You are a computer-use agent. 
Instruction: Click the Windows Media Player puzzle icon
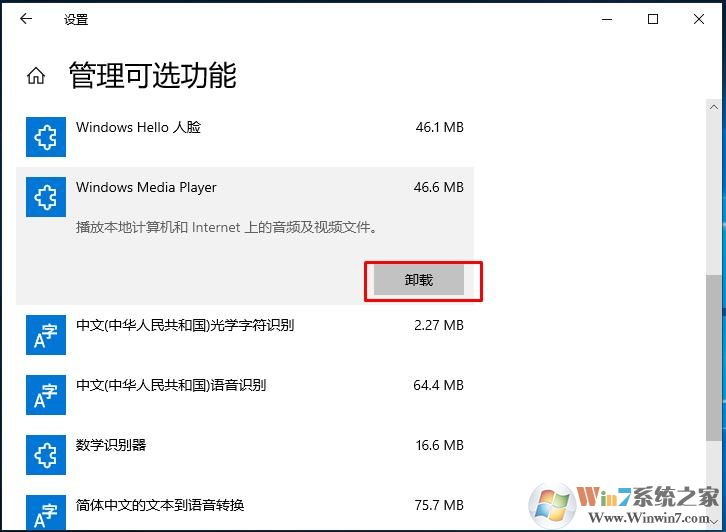coord(46,197)
